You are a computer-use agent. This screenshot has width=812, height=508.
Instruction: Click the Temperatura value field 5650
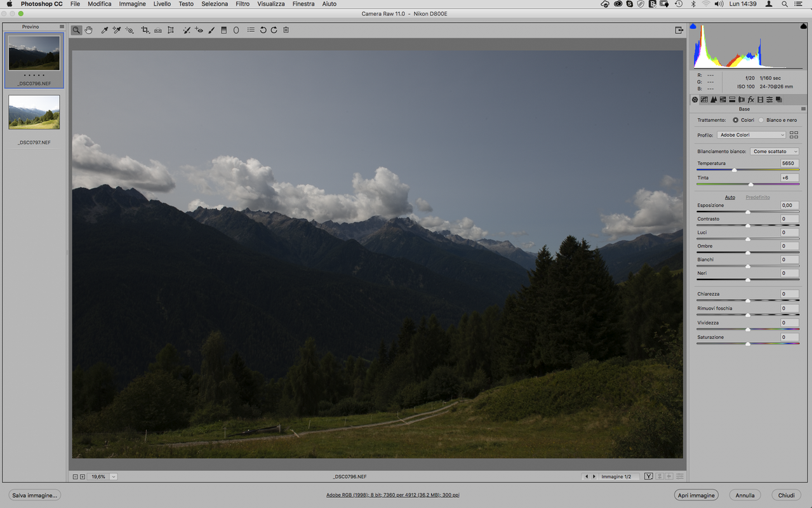point(790,163)
